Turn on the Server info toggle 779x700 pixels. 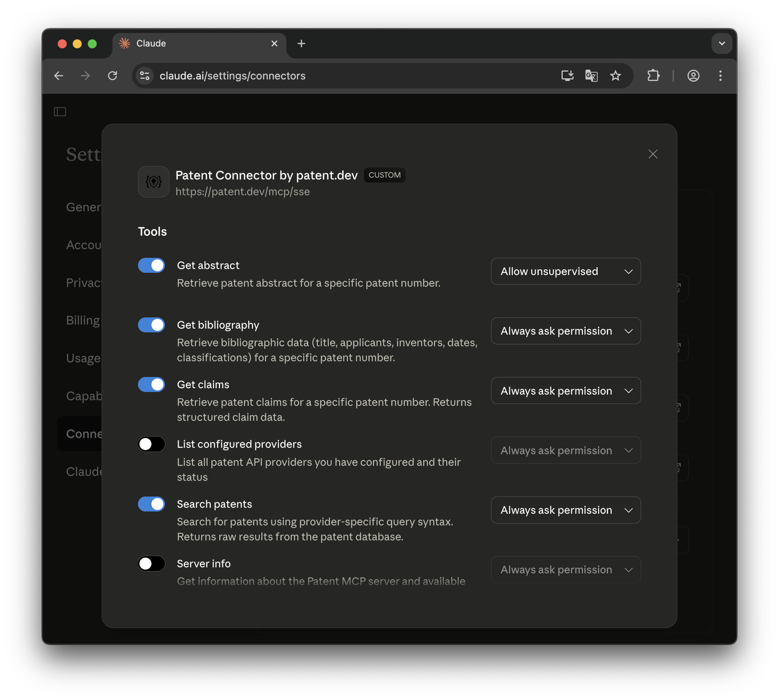tap(151, 564)
